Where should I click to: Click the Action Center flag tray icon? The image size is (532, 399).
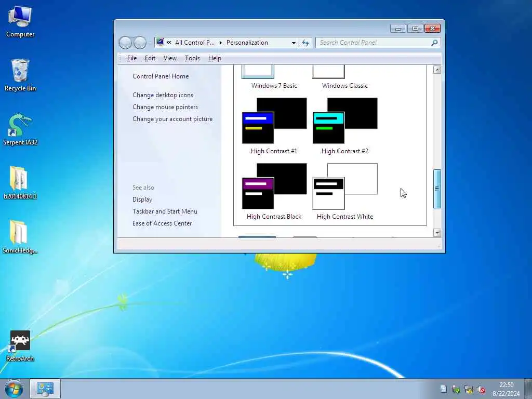pyautogui.click(x=443, y=389)
